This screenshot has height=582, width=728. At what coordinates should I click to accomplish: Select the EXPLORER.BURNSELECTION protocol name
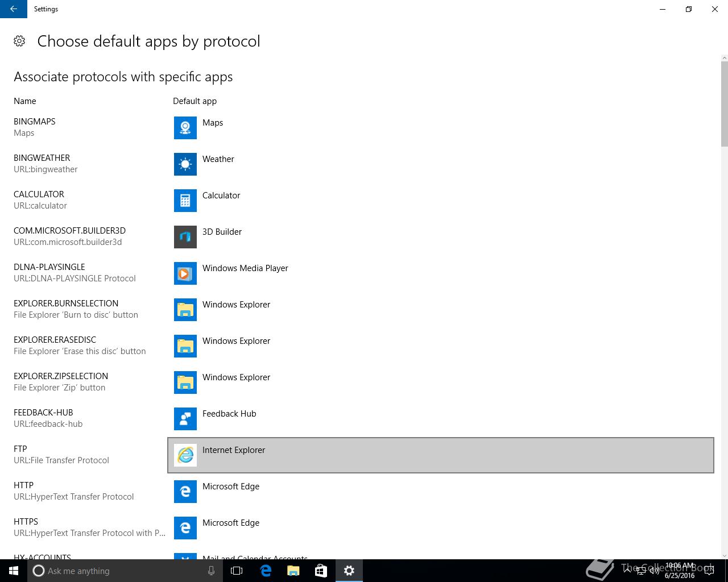pos(66,303)
